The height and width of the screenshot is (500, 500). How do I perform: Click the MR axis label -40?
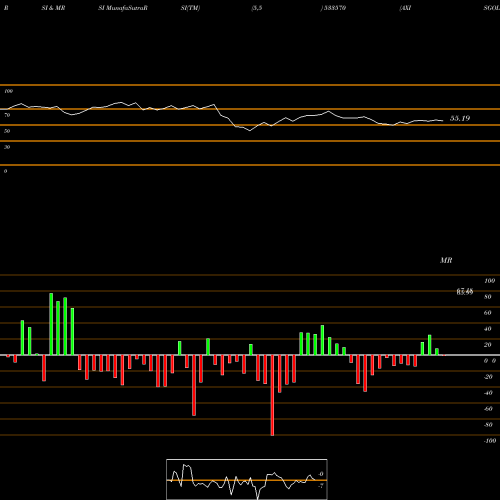click(488, 393)
